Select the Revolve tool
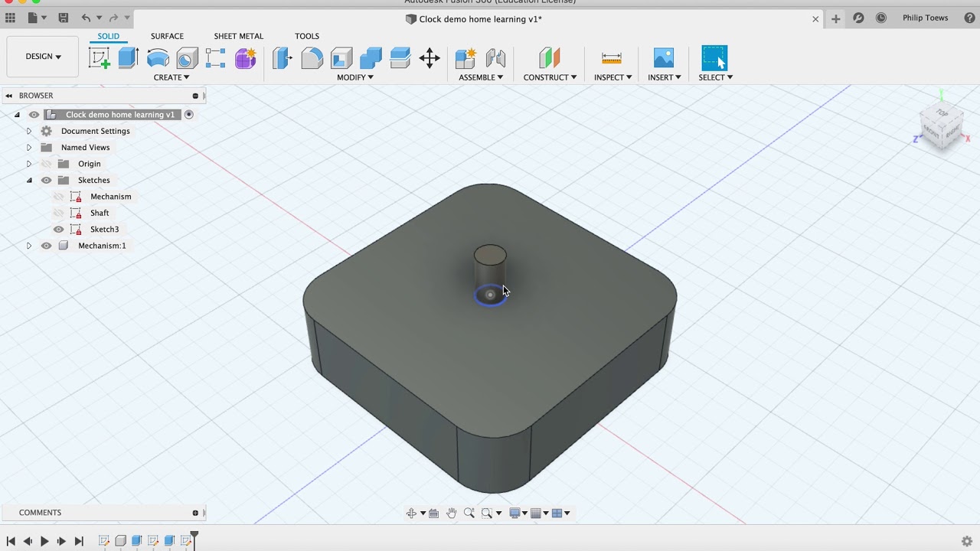The height and width of the screenshot is (551, 980). (x=158, y=58)
